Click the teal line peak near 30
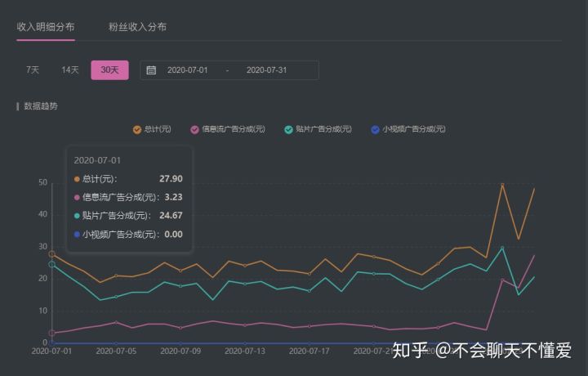The image size is (588, 376). click(502, 248)
